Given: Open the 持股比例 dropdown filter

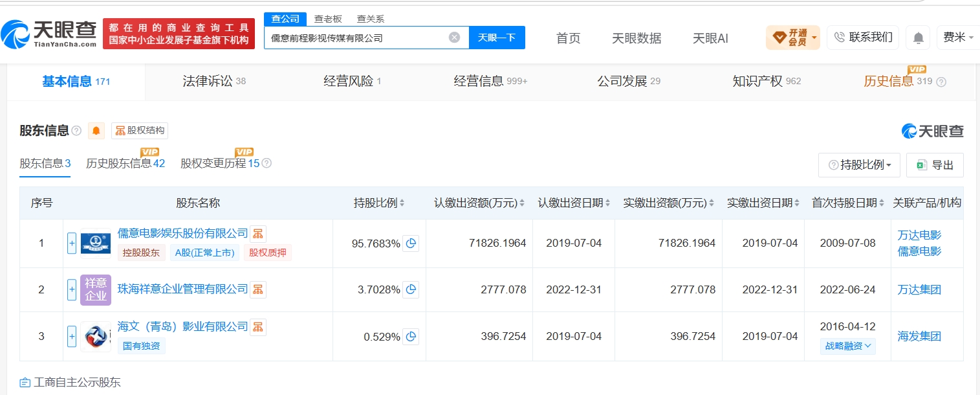Looking at the screenshot, I should tap(859, 165).
